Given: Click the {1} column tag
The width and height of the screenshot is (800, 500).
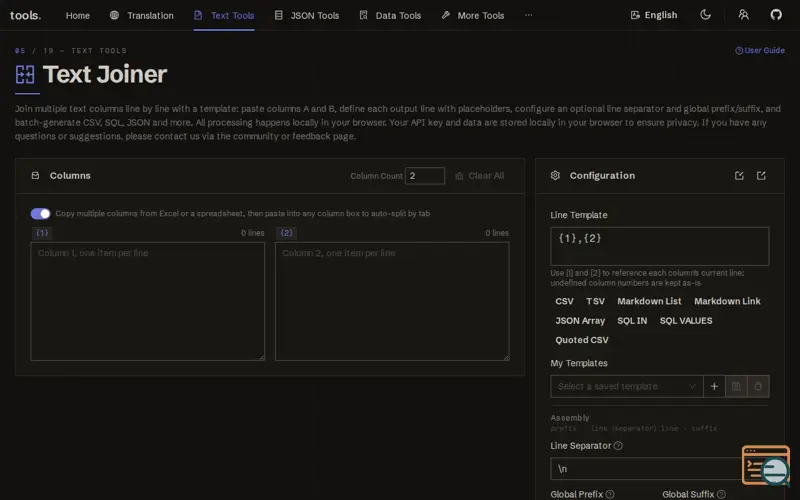Looking at the screenshot, I should [x=42, y=233].
